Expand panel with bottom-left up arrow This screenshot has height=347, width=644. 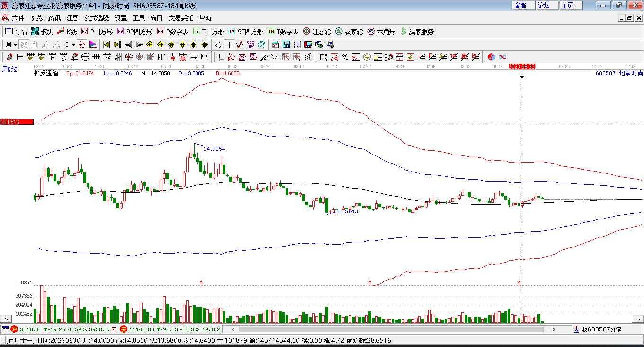6,319
